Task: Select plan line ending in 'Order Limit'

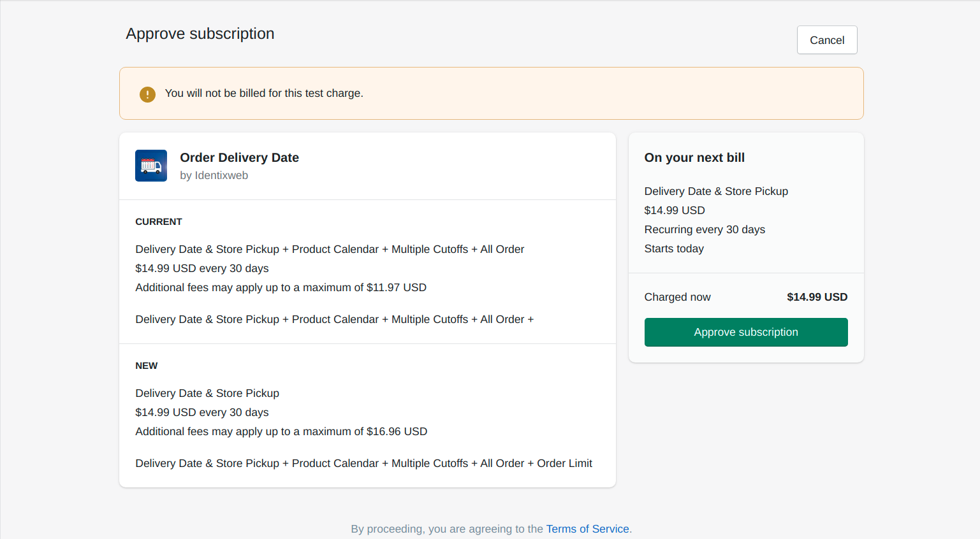Action: 363,463
